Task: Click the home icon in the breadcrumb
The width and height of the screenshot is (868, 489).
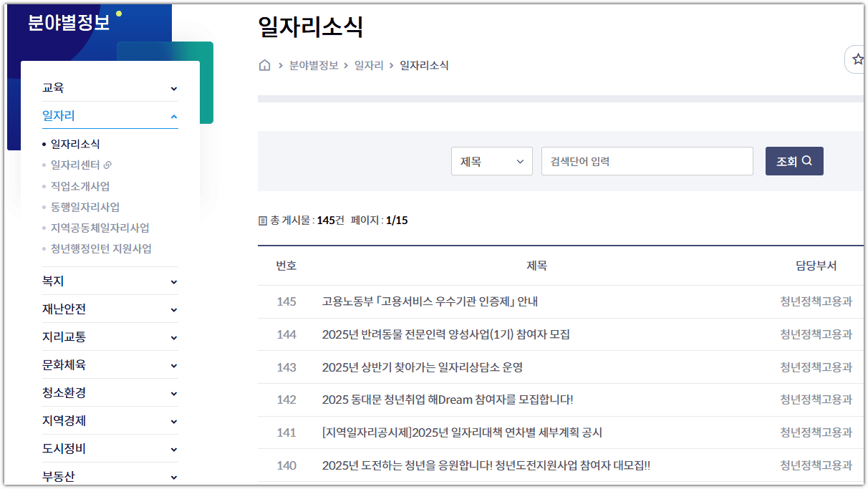Action: click(264, 64)
